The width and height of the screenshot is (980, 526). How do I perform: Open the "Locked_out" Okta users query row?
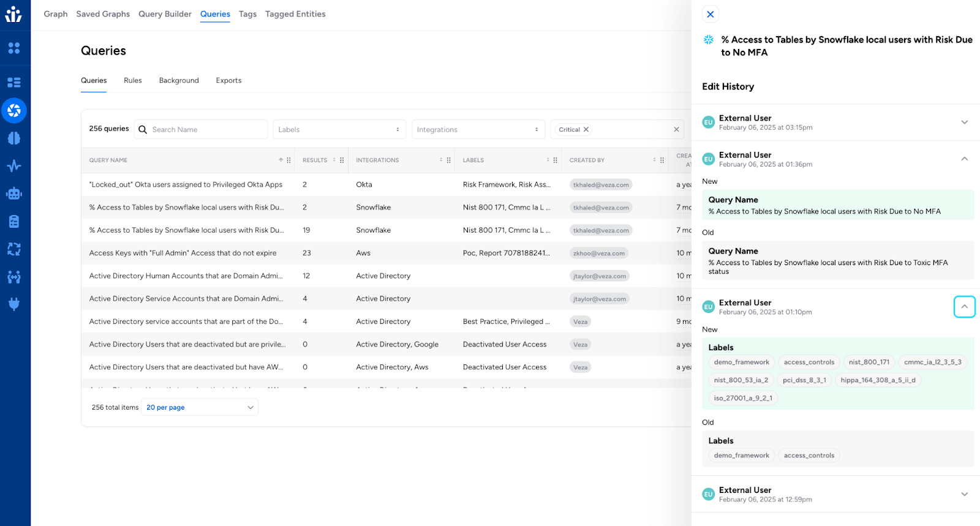click(186, 185)
